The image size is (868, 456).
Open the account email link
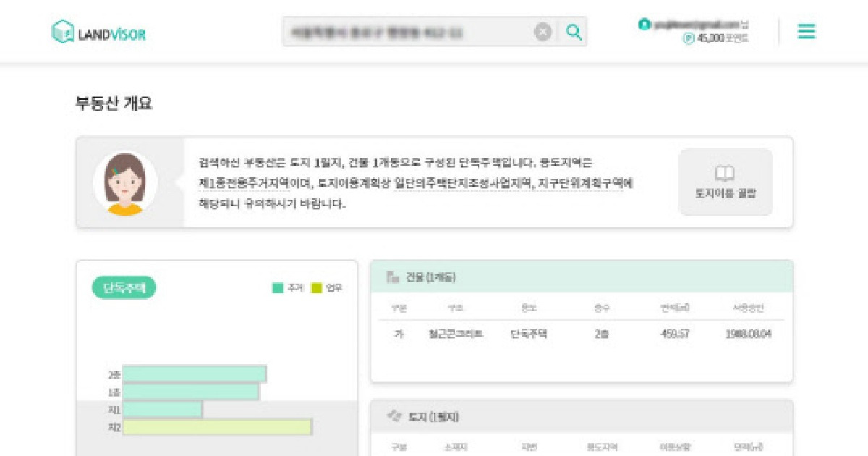click(696, 24)
